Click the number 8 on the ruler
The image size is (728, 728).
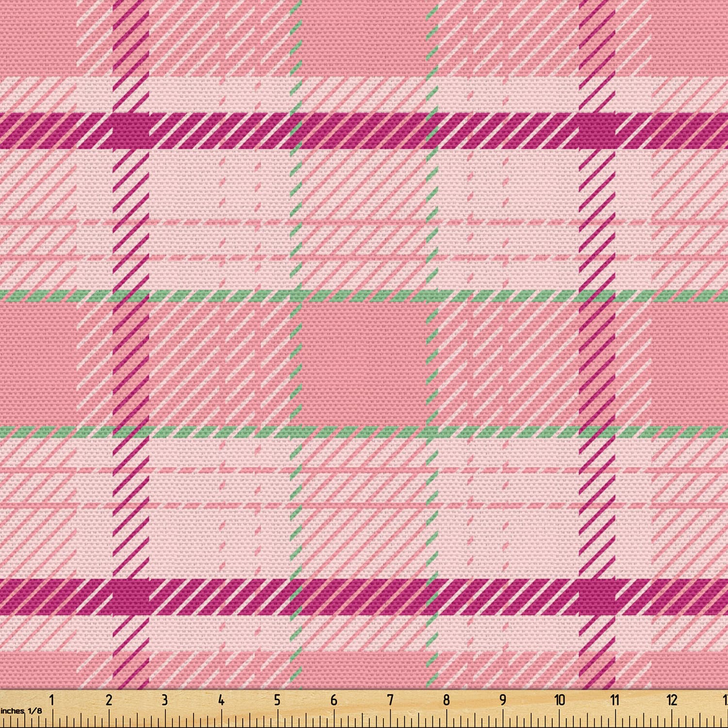(447, 699)
